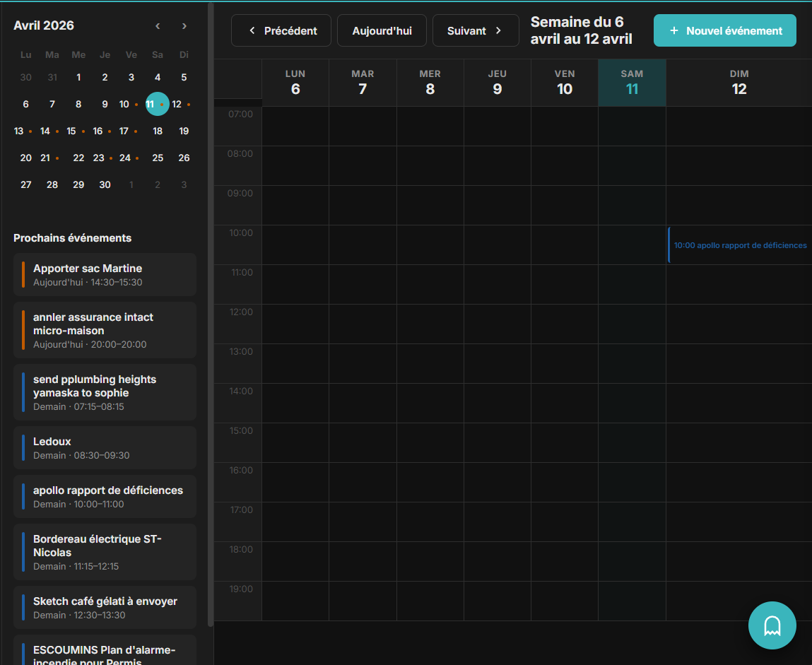Image resolution: width=812 pixels, height=665 pixels.
Task: Create a Nouvel événement
Action: click(724, 30)
